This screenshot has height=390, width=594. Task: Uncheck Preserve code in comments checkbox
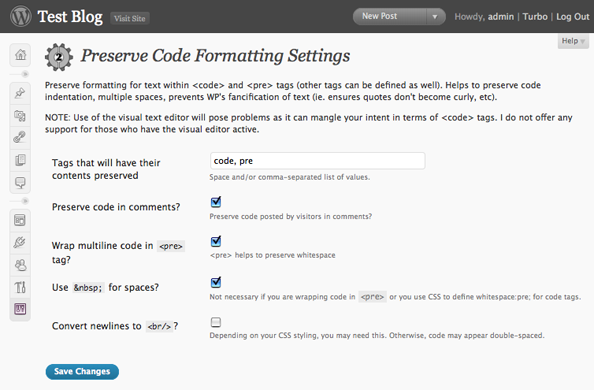(216, 202)
